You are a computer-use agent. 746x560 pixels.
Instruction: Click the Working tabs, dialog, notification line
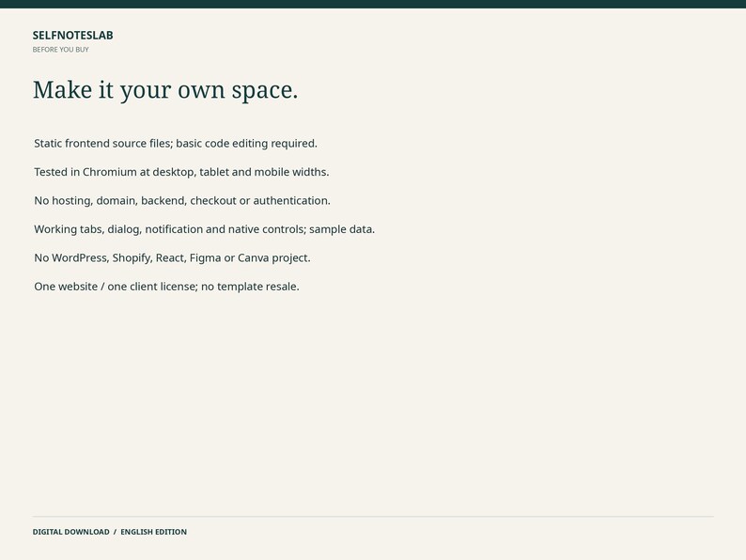[204, 229]
